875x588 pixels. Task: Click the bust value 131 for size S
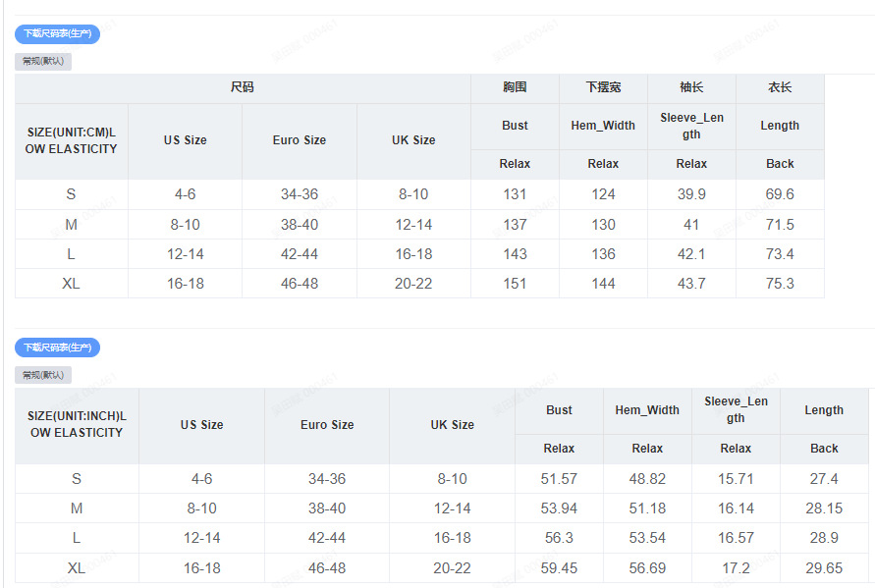coord(515,194)
